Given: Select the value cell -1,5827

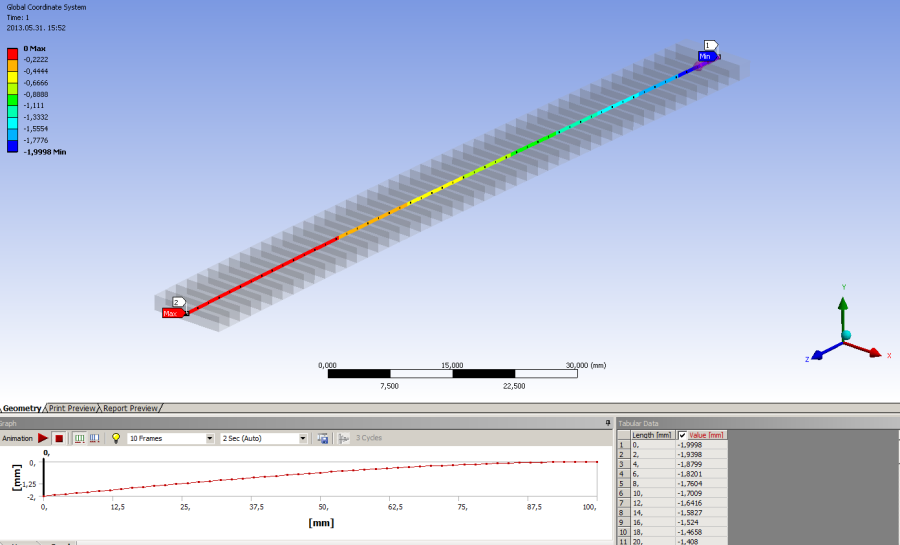Looking at the screenshot, I should (701, 513).
